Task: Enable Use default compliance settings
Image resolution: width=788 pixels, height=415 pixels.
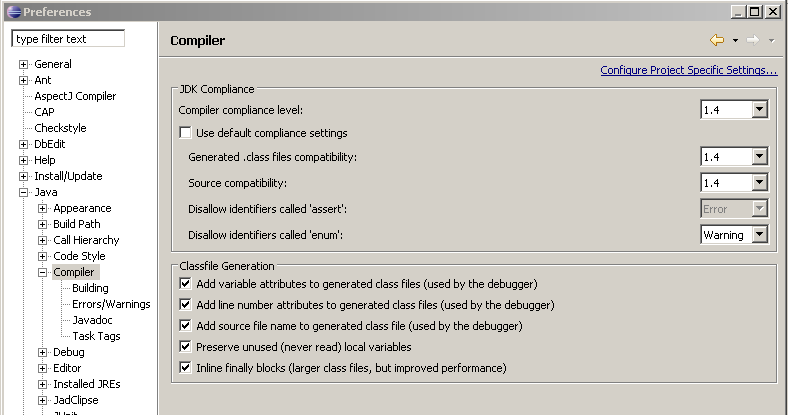Action: [x=185, y=132]
